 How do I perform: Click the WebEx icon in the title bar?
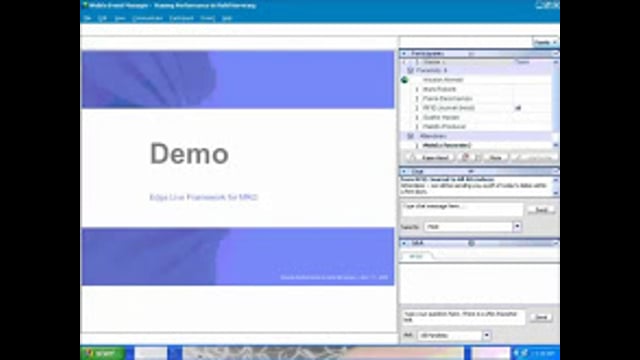click(85, 5)
